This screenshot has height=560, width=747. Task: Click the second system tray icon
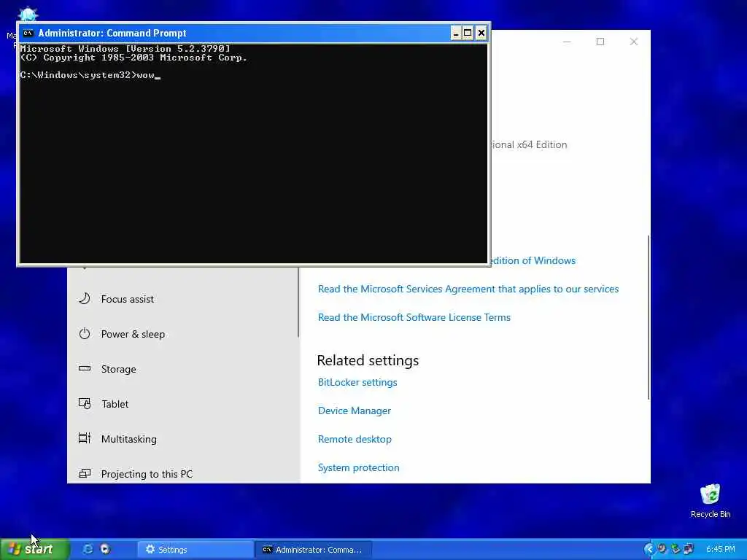click(x=675, y=549)
